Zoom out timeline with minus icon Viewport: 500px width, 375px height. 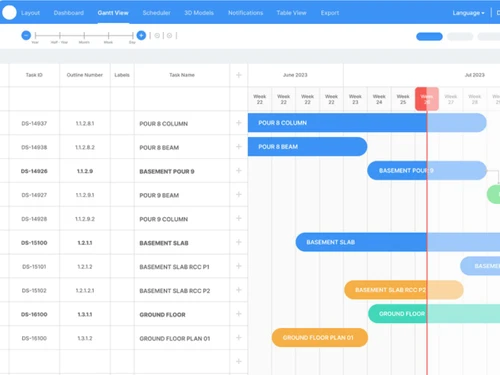[x=26, y=35]
